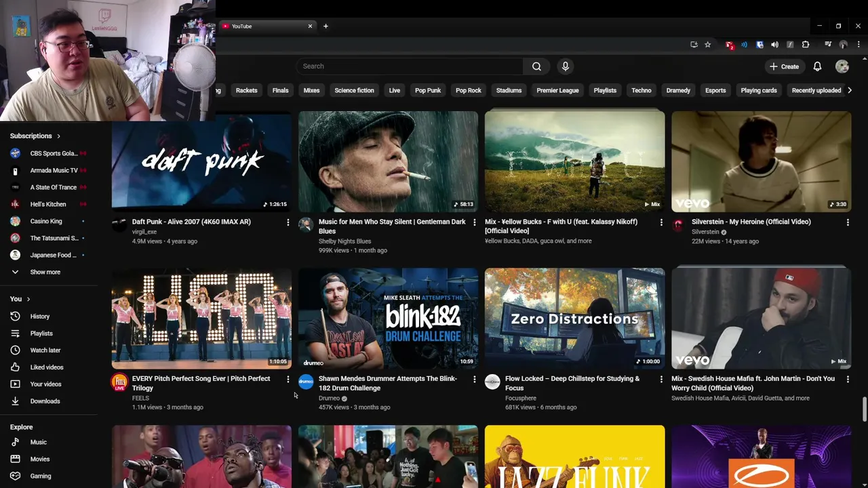
Task: Open Silverstein channel avatar
Action: [x=679, y=225]
